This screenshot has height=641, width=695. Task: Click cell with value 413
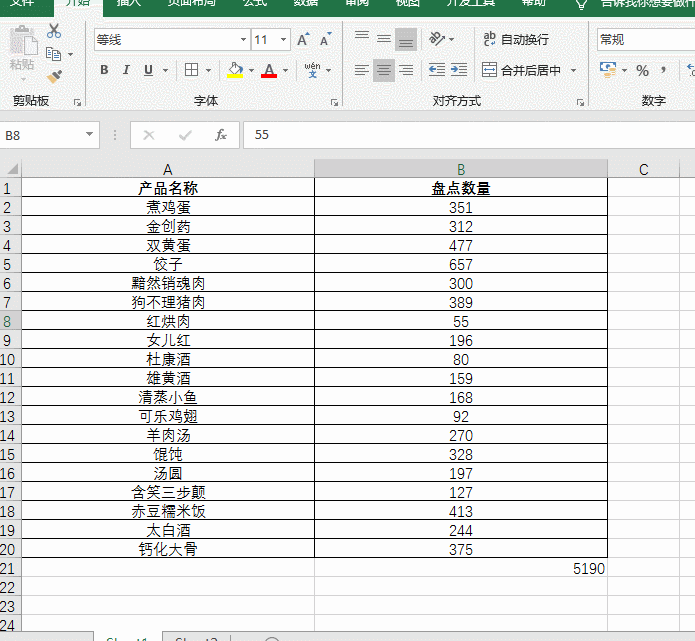(461, 512)
